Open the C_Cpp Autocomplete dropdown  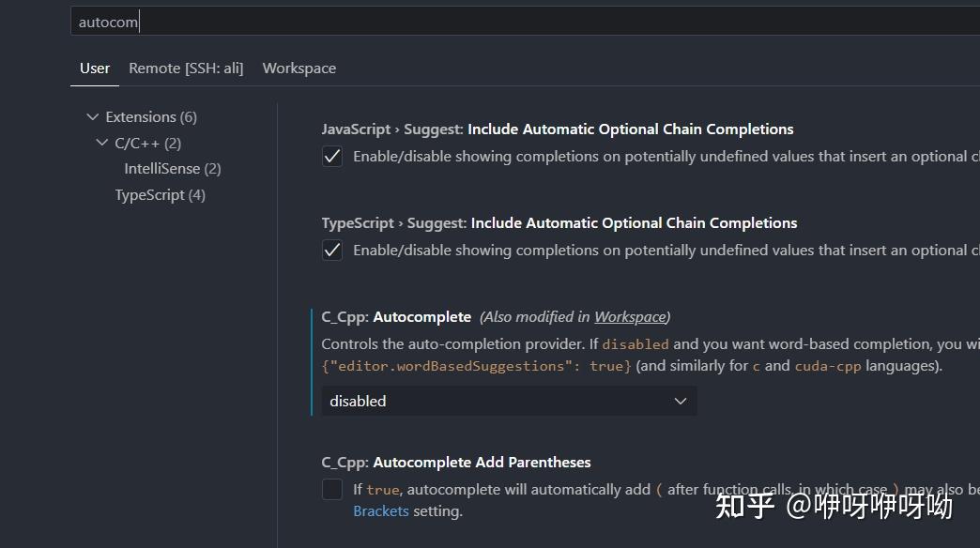pos(680,401)
